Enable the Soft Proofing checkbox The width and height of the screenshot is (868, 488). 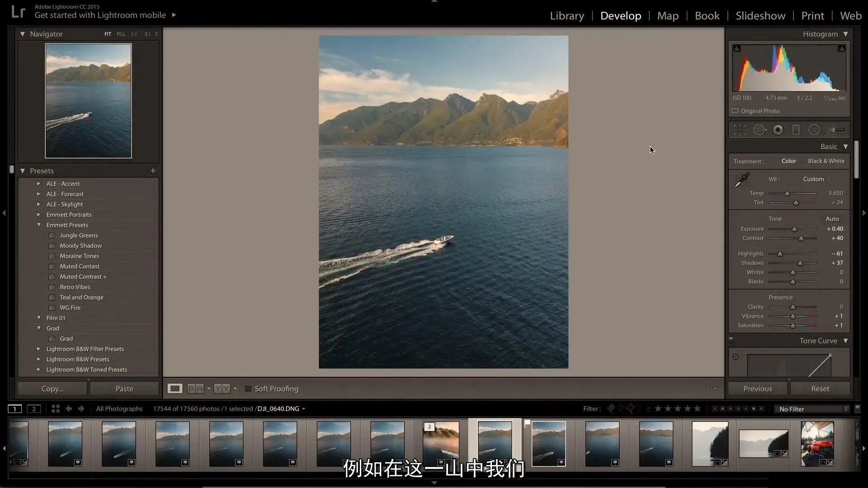248,389
